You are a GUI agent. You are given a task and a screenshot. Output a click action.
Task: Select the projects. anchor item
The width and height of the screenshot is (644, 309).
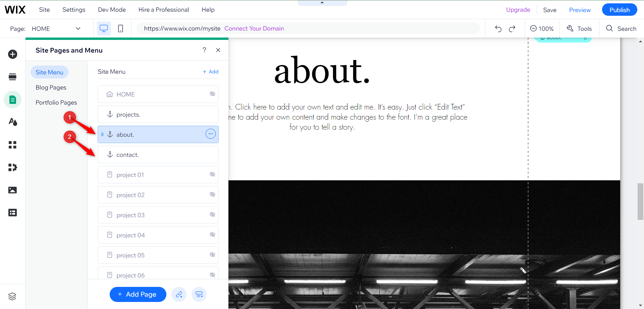(x=158, y=114)
